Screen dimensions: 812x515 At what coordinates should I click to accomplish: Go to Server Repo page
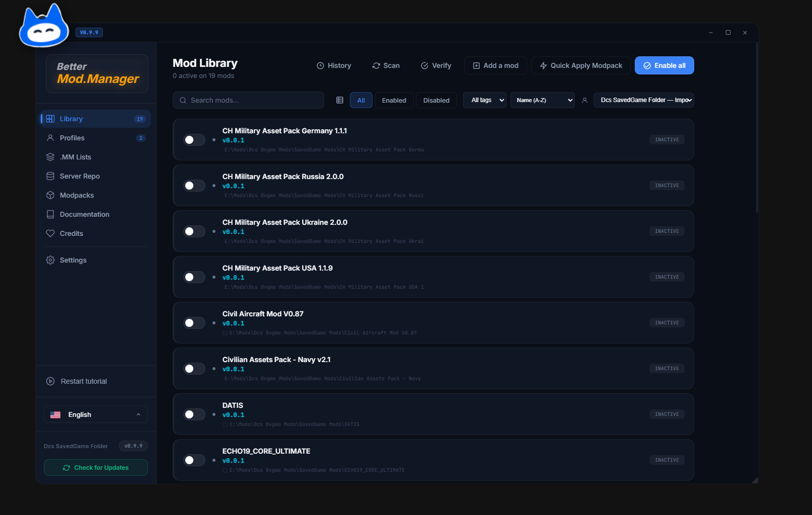point(96,176)
